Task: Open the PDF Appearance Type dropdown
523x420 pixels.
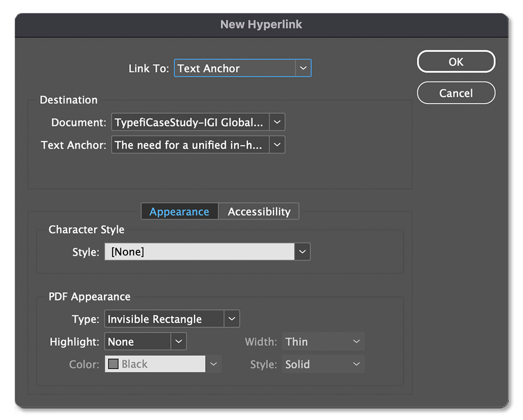Action: click(x=172, y=319)
